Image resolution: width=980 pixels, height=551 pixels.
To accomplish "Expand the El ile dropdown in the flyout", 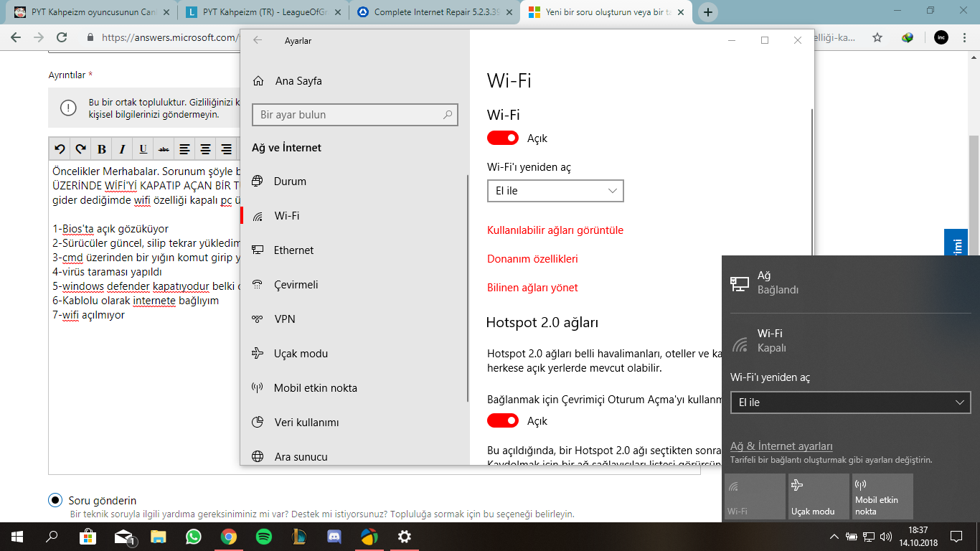I will point(850,402).
